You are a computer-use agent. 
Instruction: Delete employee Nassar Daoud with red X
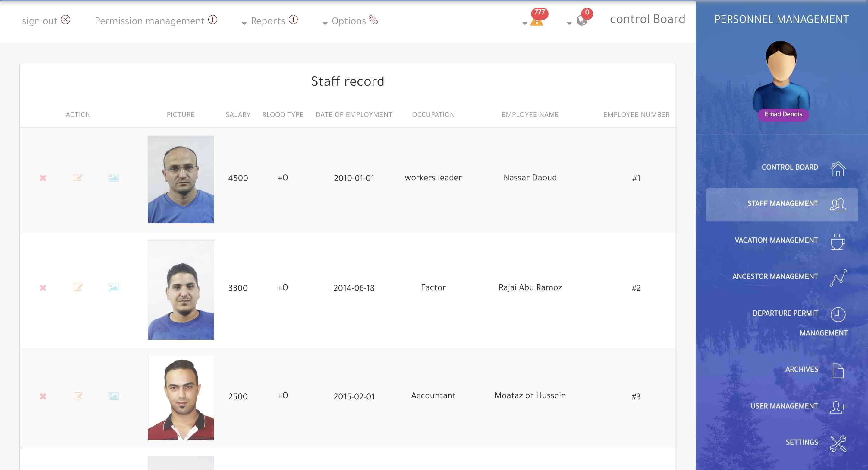[43, 178]
